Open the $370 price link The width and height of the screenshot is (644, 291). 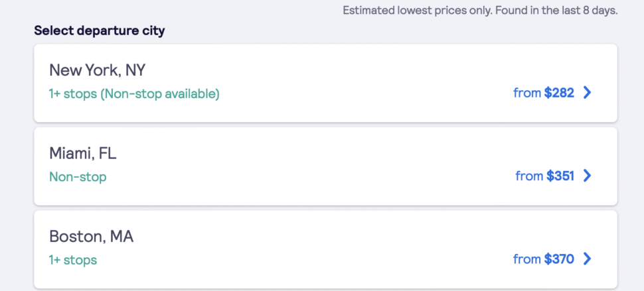(559, 259)
